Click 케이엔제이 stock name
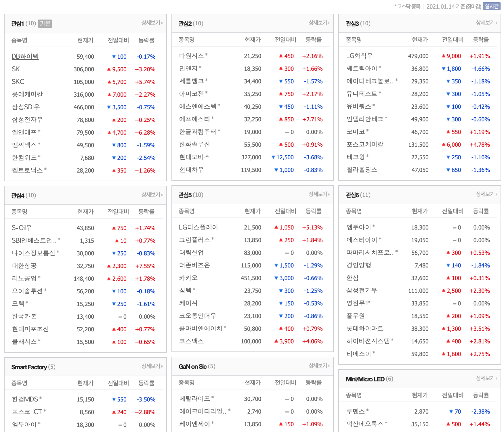Screen dimensions: 504x432 point(195,424)
